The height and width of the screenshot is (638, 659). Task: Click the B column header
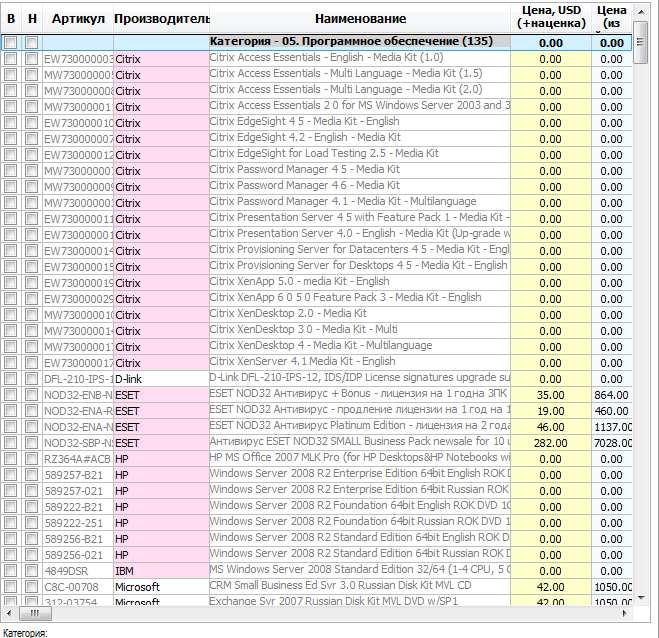click(11, 18)
